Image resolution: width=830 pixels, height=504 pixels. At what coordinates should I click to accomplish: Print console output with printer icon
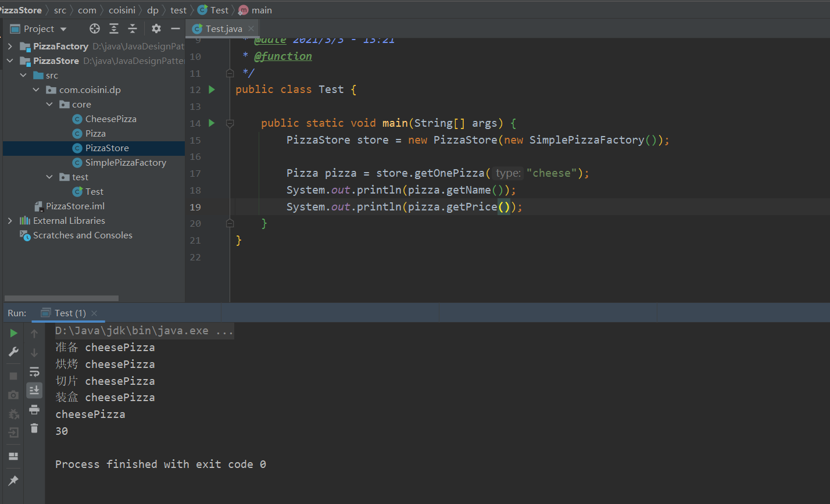tap(34, 409)
